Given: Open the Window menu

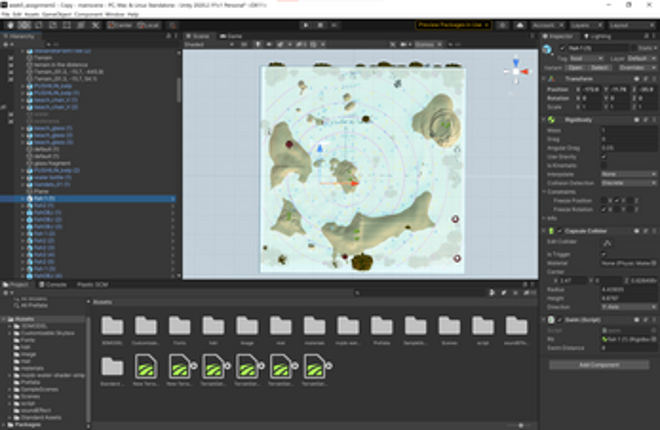Looking at the screenshot, I should (x=115, y=14).
